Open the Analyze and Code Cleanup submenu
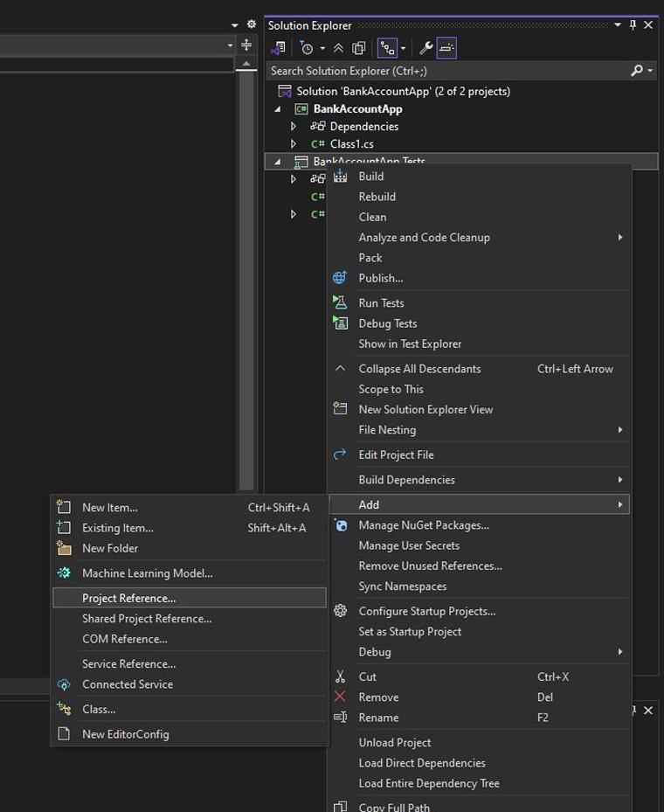 (479, 237)
